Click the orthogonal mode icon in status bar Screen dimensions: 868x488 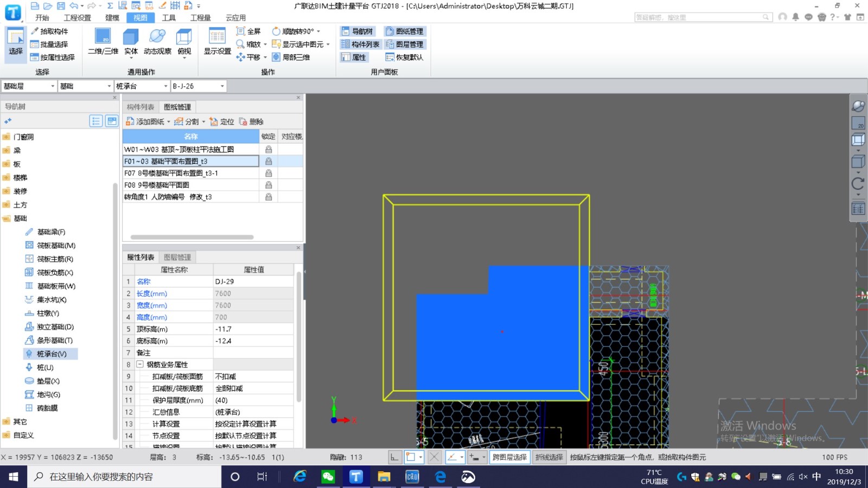(x=394, y=457)
